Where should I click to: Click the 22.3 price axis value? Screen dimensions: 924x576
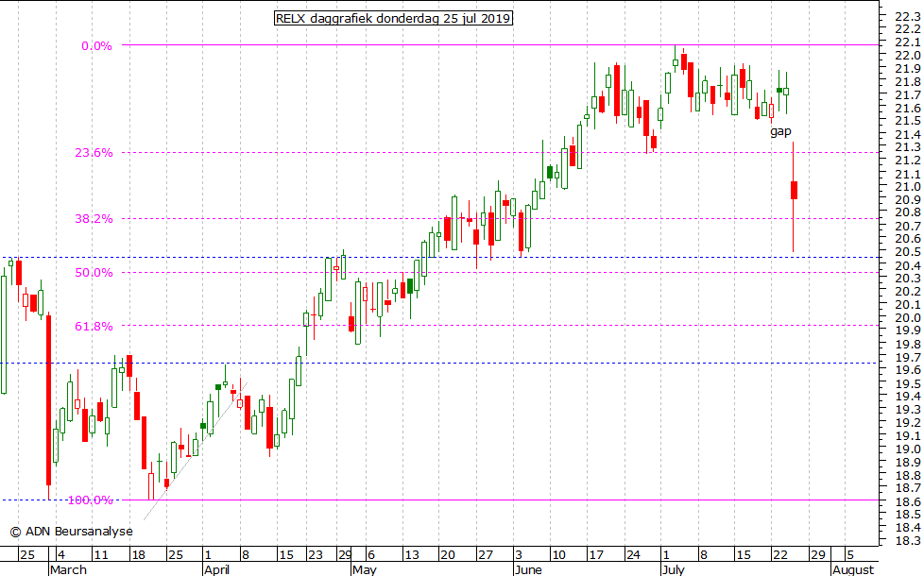(x=908, y=16)
